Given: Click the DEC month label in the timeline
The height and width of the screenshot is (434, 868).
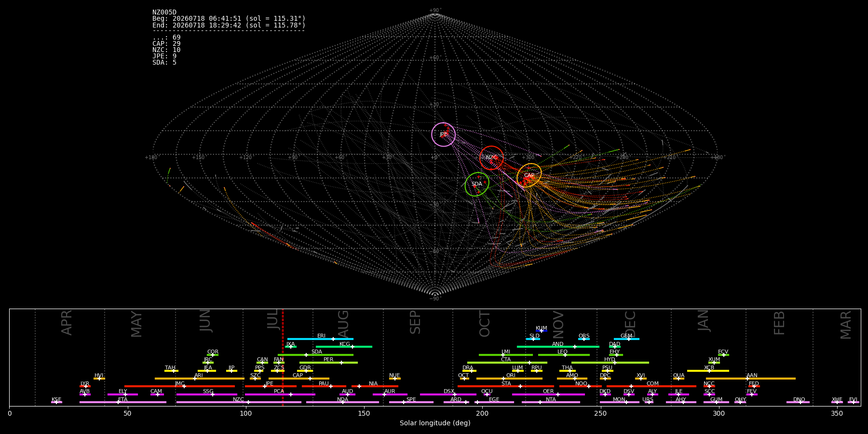Looking at the screenshot, I should [x=630, y=324].
